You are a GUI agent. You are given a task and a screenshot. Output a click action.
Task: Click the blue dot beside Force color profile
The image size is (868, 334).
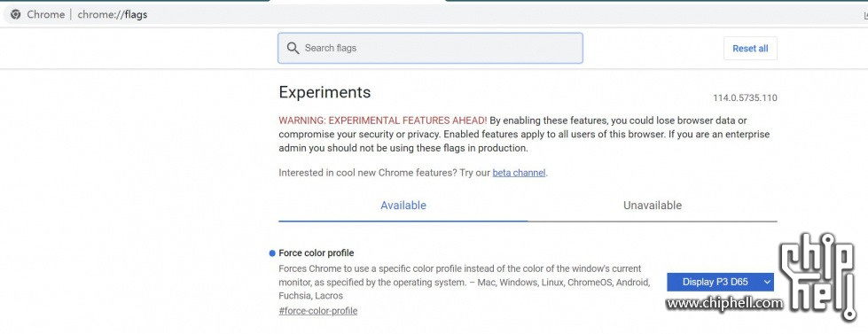272,253
